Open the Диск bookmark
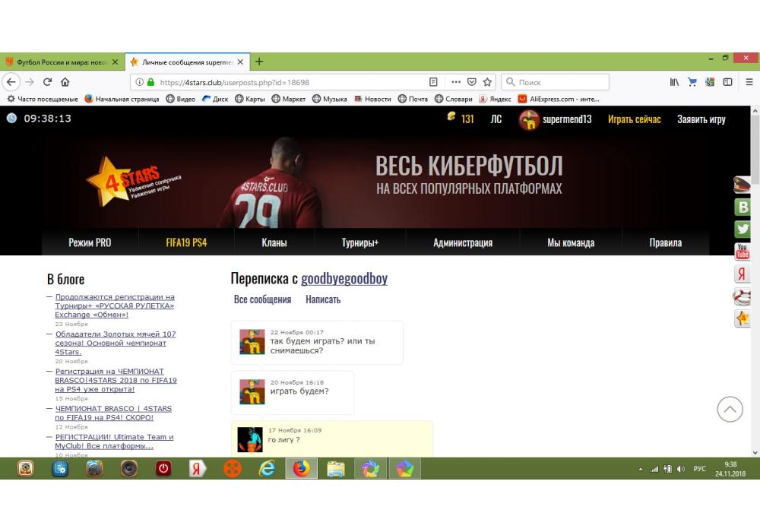This screenshot has width=760, height=532. 215,99
